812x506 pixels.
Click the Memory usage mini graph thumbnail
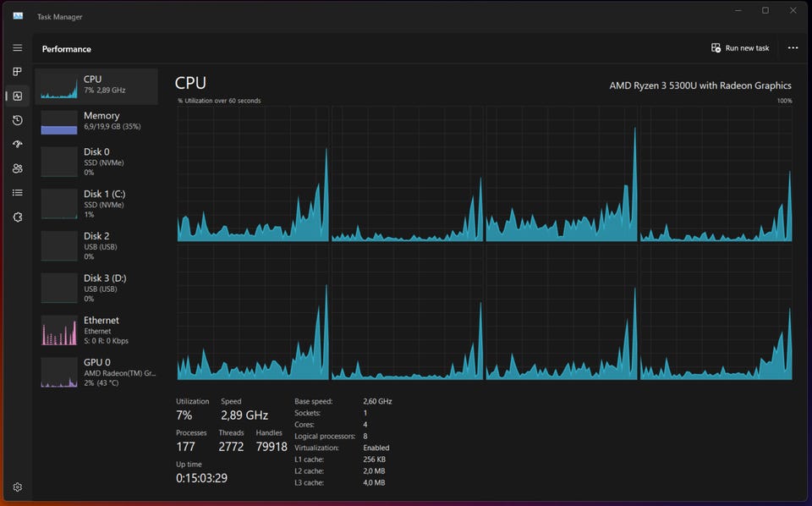coord(59,122)
